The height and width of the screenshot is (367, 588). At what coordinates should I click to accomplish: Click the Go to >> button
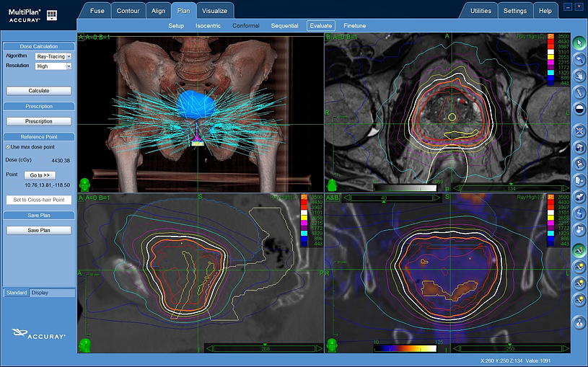pyautogui.click(x=40, y=175)
